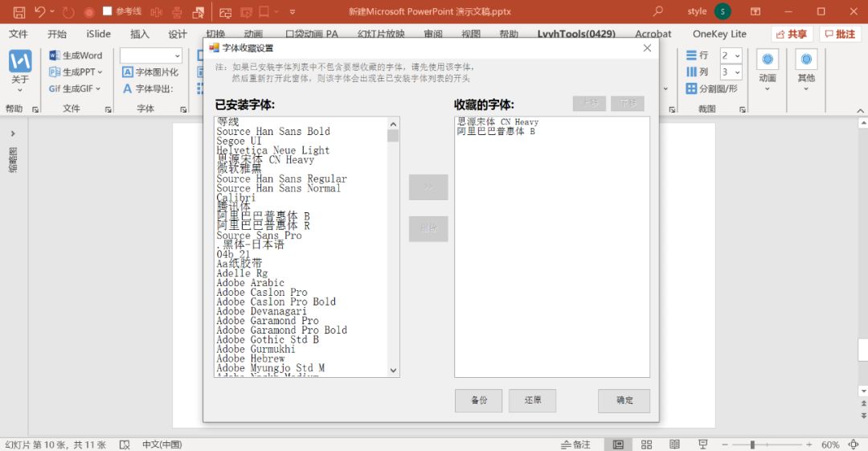Open the 截图 group dialog launcher
The image size is (868, 451).
tap(743, 109)
